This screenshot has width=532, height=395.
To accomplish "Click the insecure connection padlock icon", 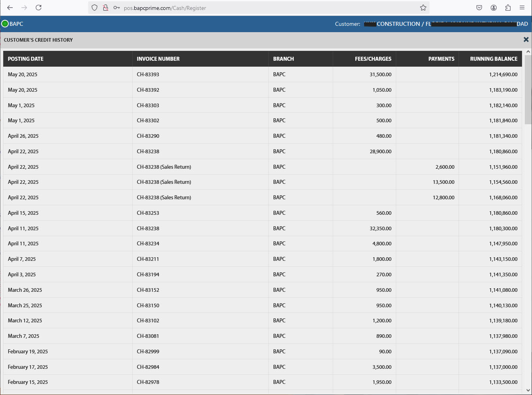I will [x=106, y=8].
